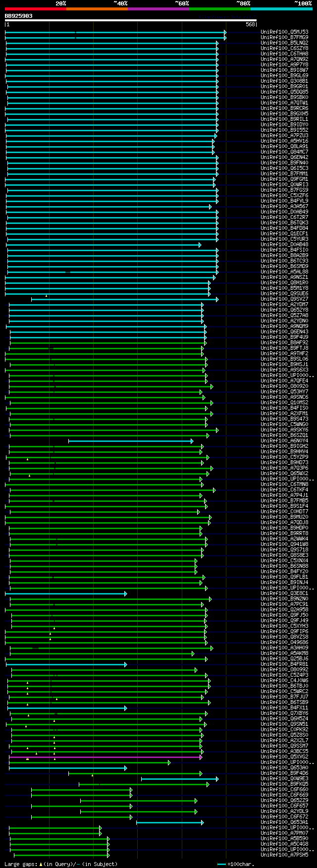Screen dimensions: 317x868
Task: Select the UniRef100_B9N2N0 label
Action: coord(284,599)
